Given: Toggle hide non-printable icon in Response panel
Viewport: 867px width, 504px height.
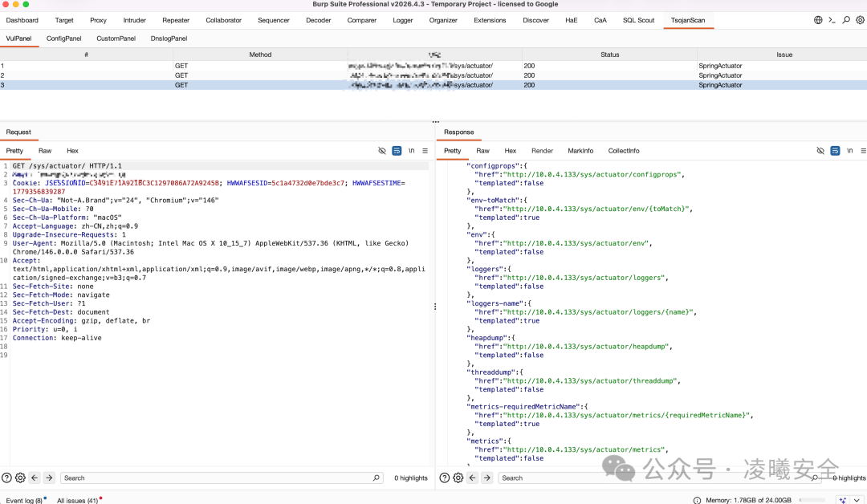Looking at the screenshot, I should click(x=820, y=151).
